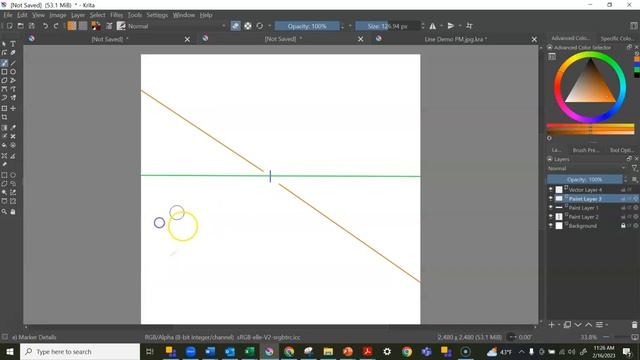Select the Ellipse shape tool
Viewport: 640px width, 360px height.
tap(13, 72)
